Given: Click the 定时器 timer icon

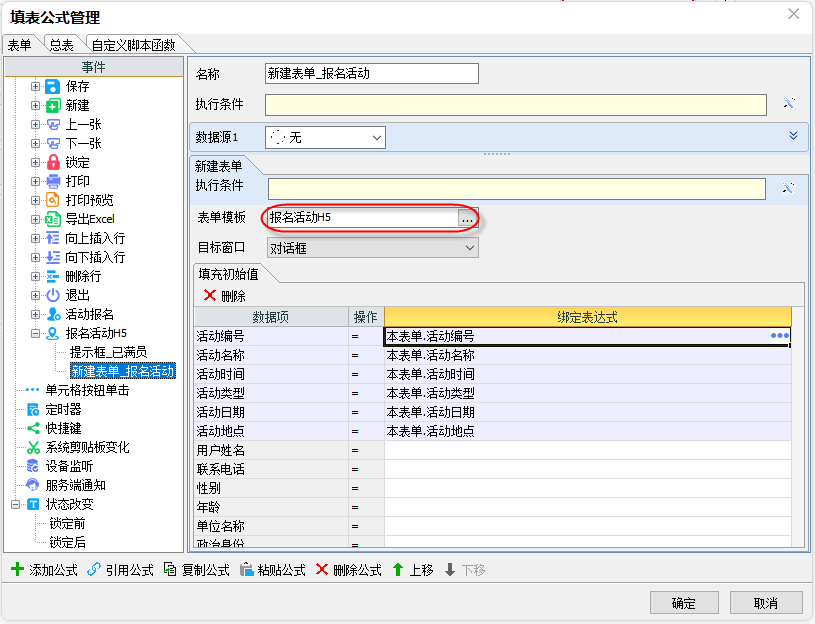Looking at the screenshot, I should point(33,409).
